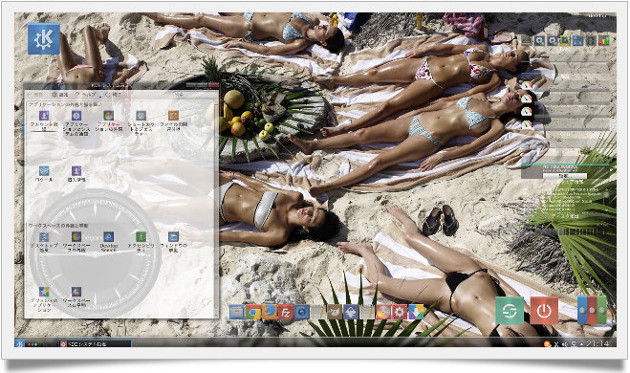Launch the Firefox globe icon in dock
630x373 pixels.
(x=383, y=312)
